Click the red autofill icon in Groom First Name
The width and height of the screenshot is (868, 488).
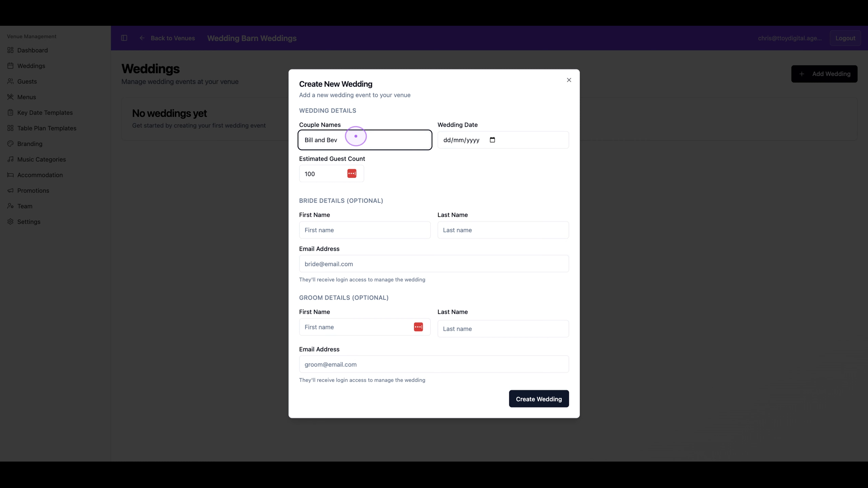[x=418, y=327]
